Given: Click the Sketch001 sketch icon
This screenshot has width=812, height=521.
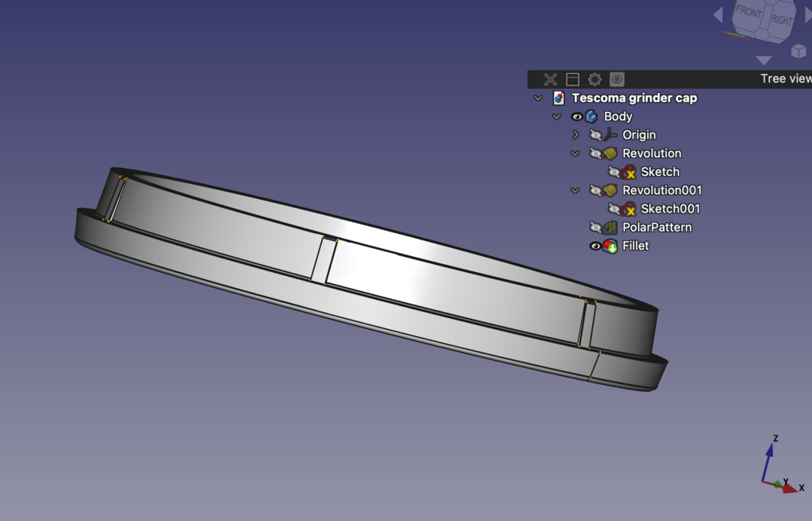Looking at the screenshot, I should pyautogui.click(x=629, y=209).
